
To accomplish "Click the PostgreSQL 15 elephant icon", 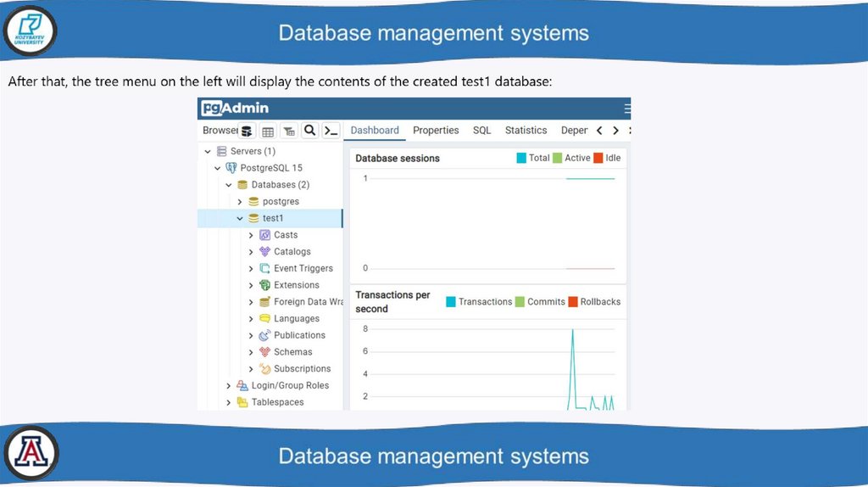I will pyautogui.click(x=231, y=168).
